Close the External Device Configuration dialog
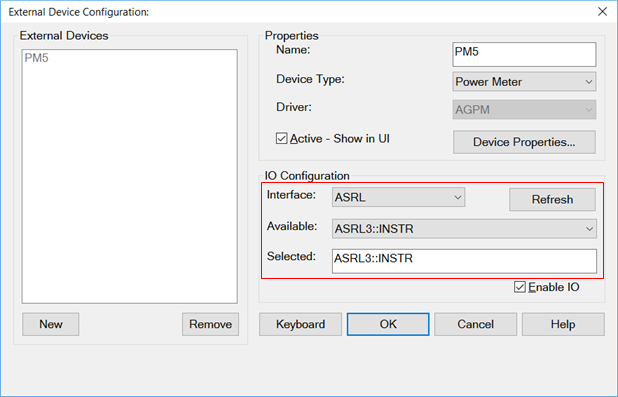The height and width of the screenshot is (397, 618). [x=602, y=12]
